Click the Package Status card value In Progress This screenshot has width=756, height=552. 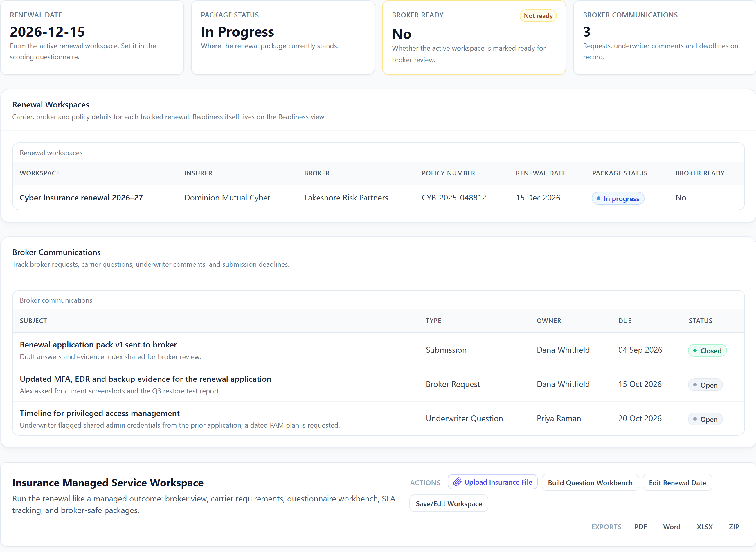pos(237,32)
